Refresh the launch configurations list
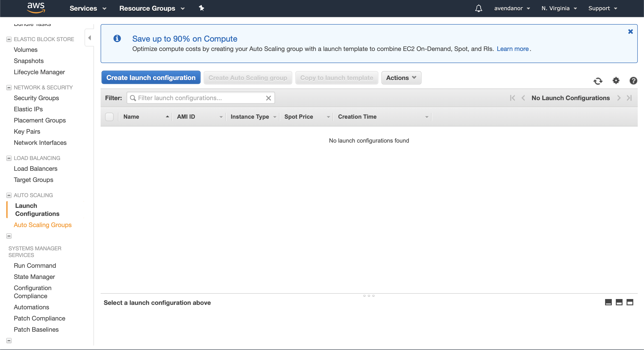The height and width of the screenshot is (350, 644). pos(598,81)
